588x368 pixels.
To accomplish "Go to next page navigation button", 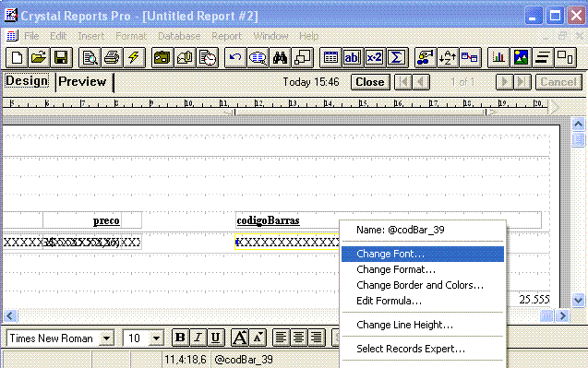I will 505,82.
